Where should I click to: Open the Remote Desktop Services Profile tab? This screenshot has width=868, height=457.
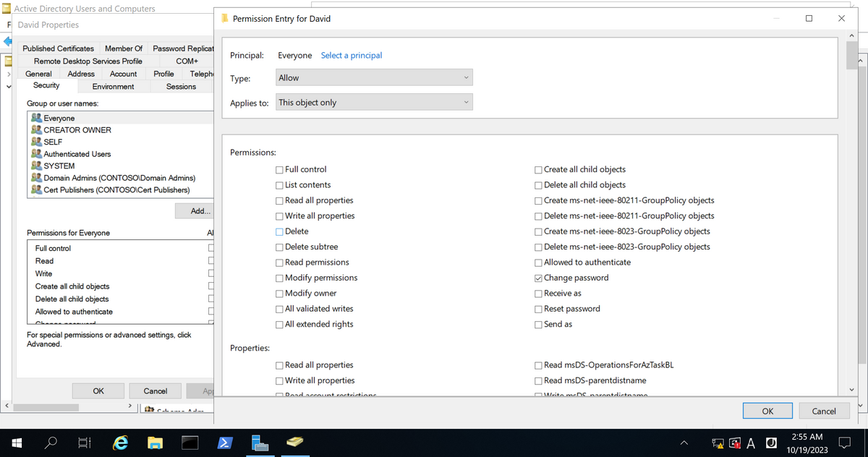click(88, 61)
